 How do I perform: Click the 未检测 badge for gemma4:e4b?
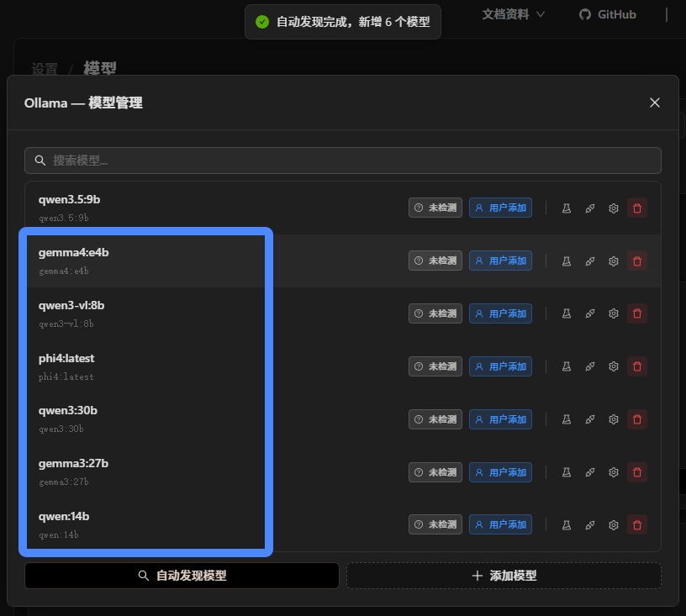point(435,261)
